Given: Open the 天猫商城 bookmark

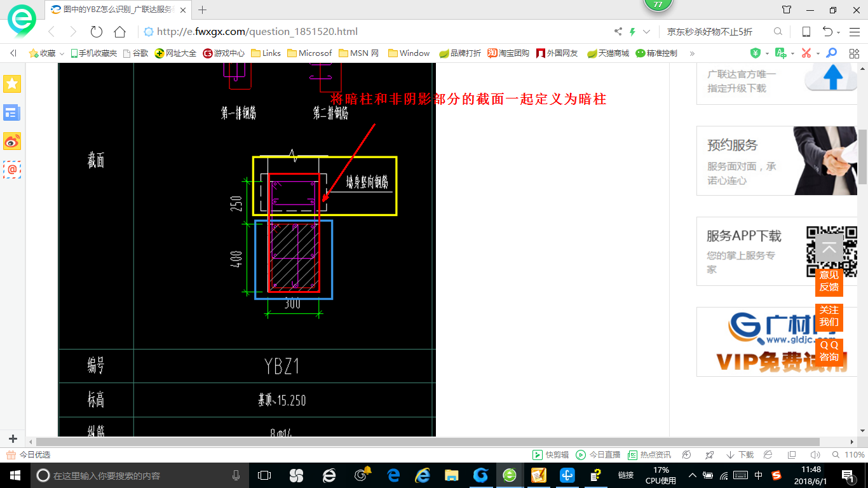Looking at the screenshot, I should 607,53.
